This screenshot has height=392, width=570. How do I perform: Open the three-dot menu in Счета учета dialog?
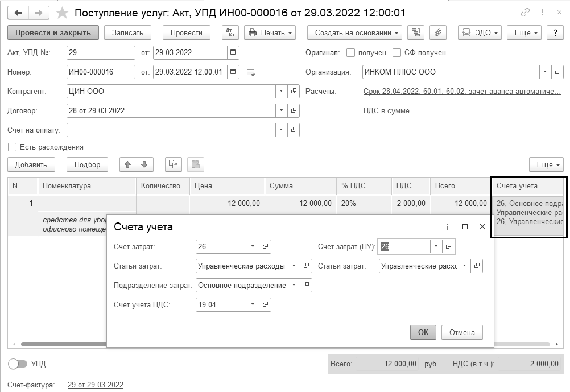(x=447, y=226)
